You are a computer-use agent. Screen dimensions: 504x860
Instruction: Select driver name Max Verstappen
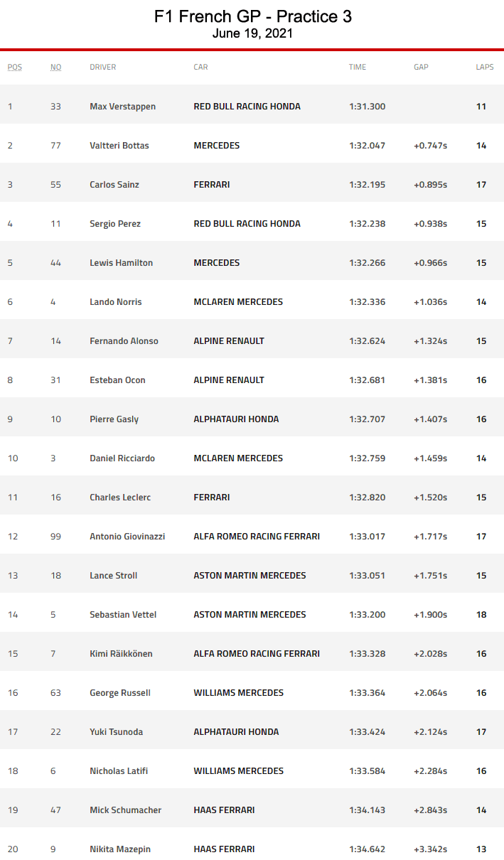pos(122,107)
